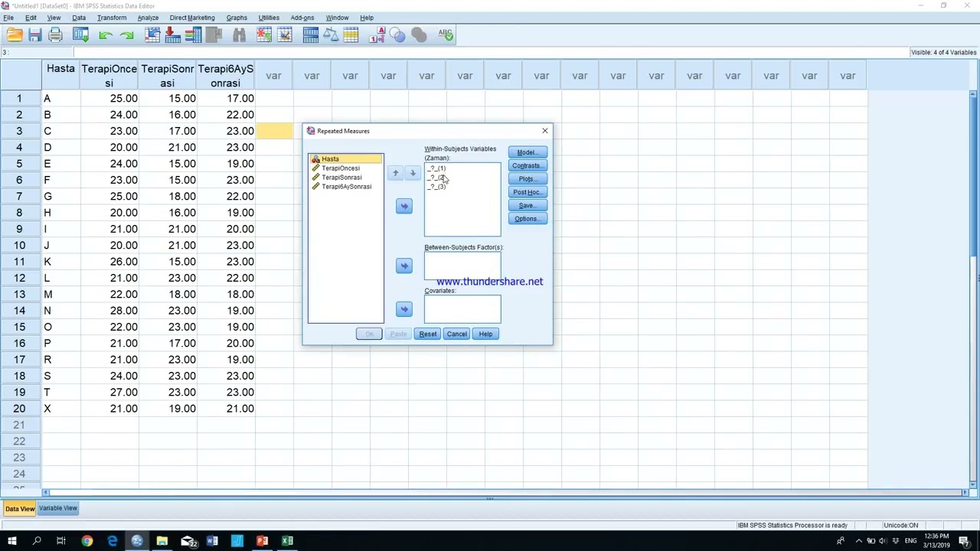Open Chrome from the Windows taskbar
This screenshot has width=980, height=551.
click(87, 541)
